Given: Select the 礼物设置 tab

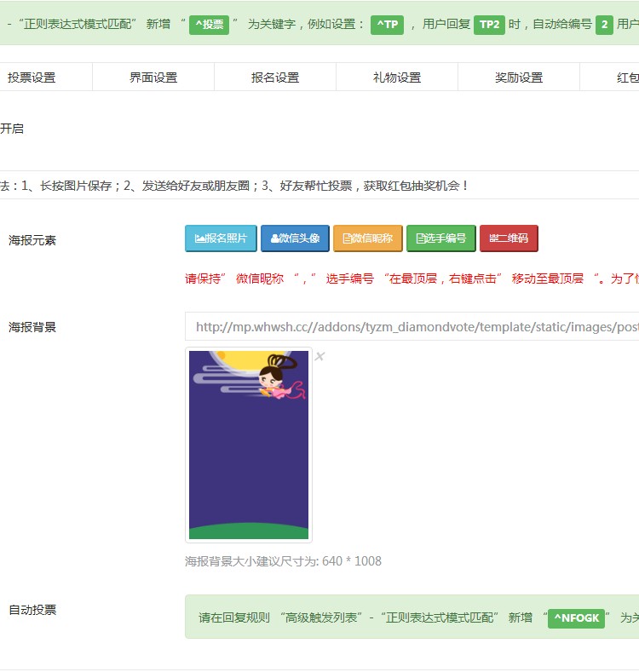Looking at the screenshot, I should (x=397, y=78).
